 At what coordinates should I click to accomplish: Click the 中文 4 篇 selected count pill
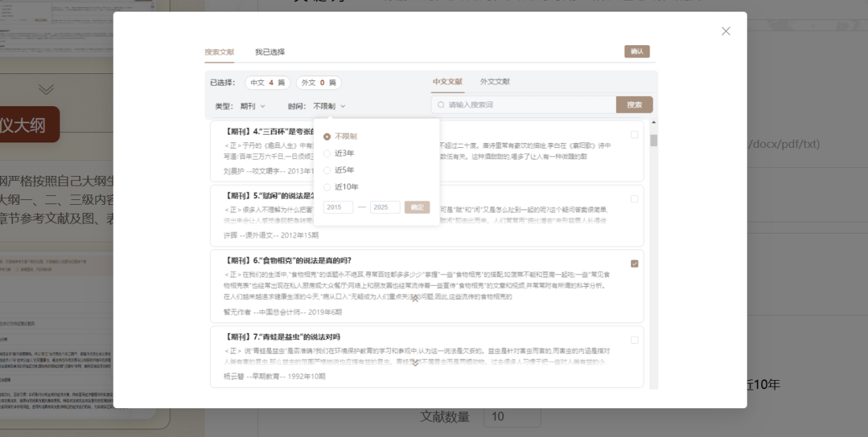tap(267, 82)
